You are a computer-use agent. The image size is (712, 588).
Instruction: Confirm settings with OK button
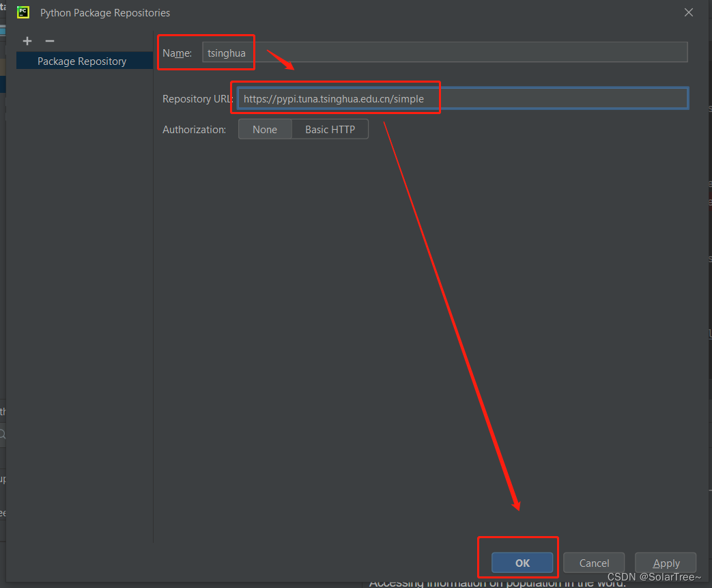[x=522, y=563]
